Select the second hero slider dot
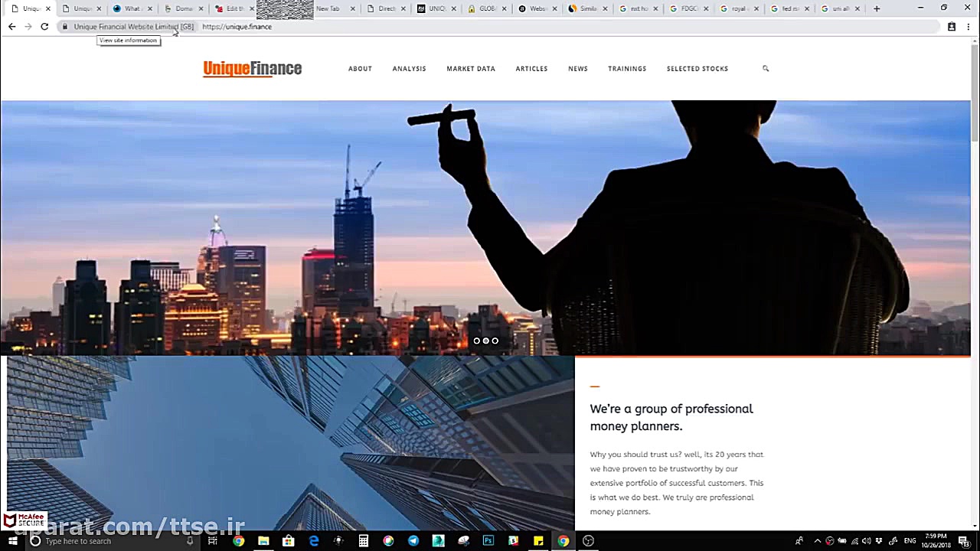Viewport: 980px width, 551px height. click(485, 341)
